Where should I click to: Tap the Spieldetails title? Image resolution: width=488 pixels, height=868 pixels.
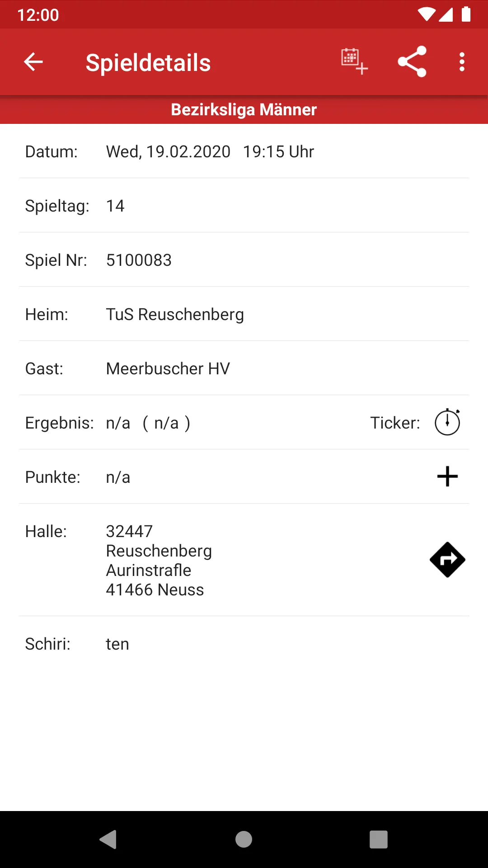tap(148, 62)
